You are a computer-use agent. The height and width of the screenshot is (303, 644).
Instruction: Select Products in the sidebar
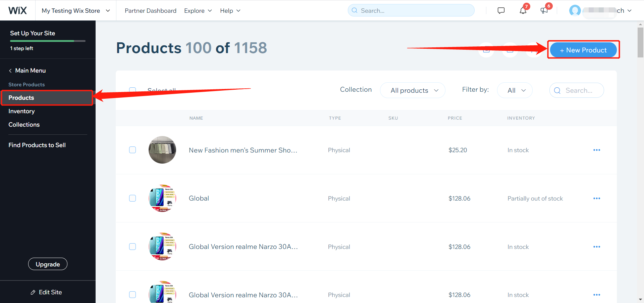[x=47, y=98]
